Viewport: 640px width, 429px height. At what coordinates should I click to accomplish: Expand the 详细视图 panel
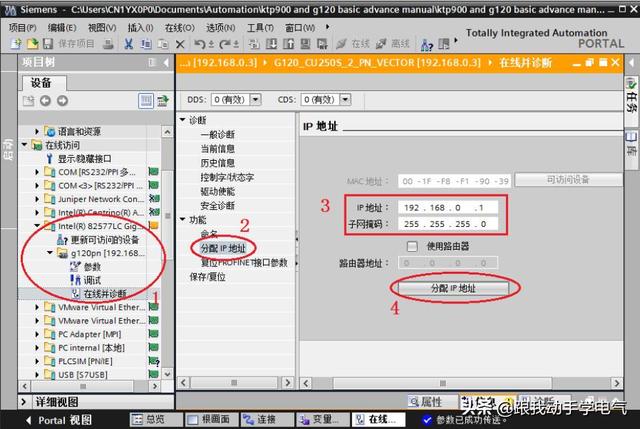[24, 402]
